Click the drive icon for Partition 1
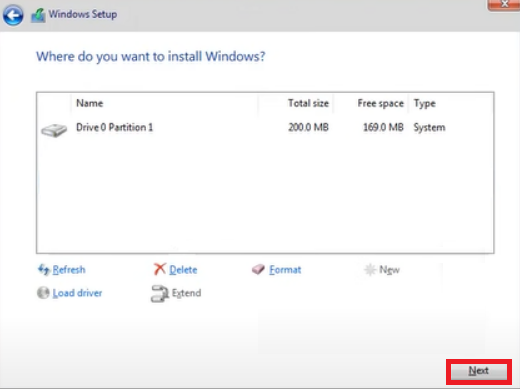The width and height of the screenshot is (520, 389). [x=54, y=130]
